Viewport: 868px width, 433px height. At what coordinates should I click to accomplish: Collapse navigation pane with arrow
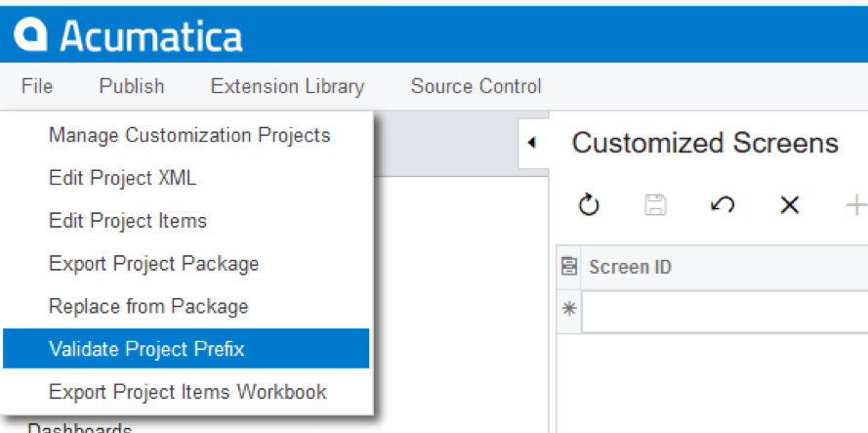[531, 143]
